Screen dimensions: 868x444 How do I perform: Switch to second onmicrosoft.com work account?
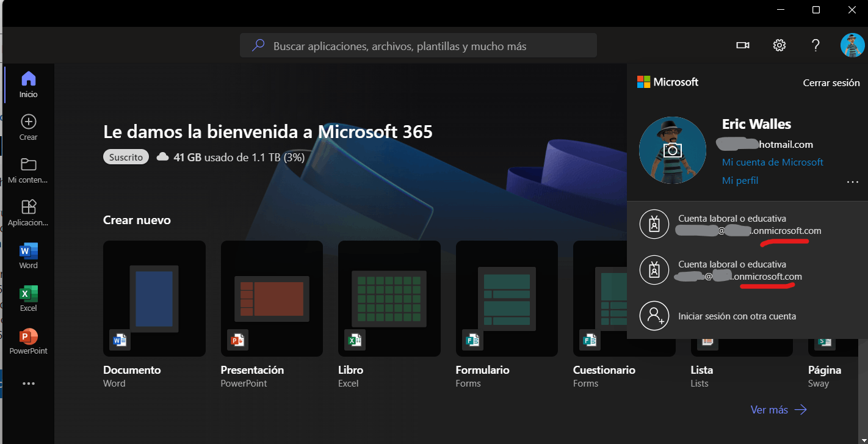(747, 271)
